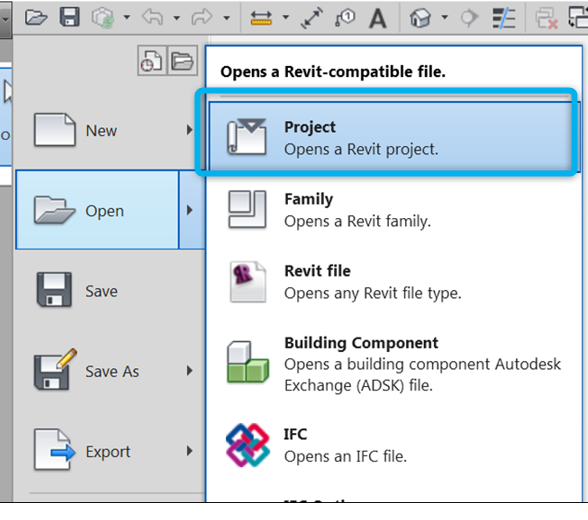Expand the redo history dropdown arrow

pos(226,17)
